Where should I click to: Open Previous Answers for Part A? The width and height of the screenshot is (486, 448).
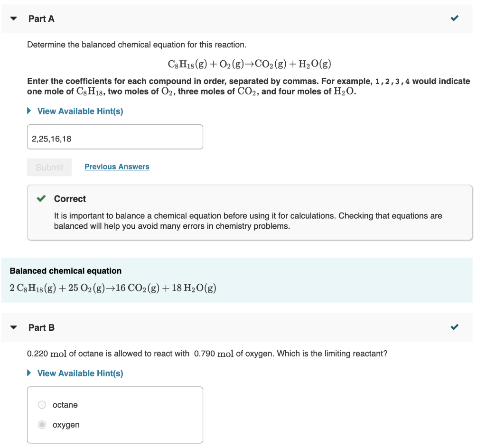[117, 166]
